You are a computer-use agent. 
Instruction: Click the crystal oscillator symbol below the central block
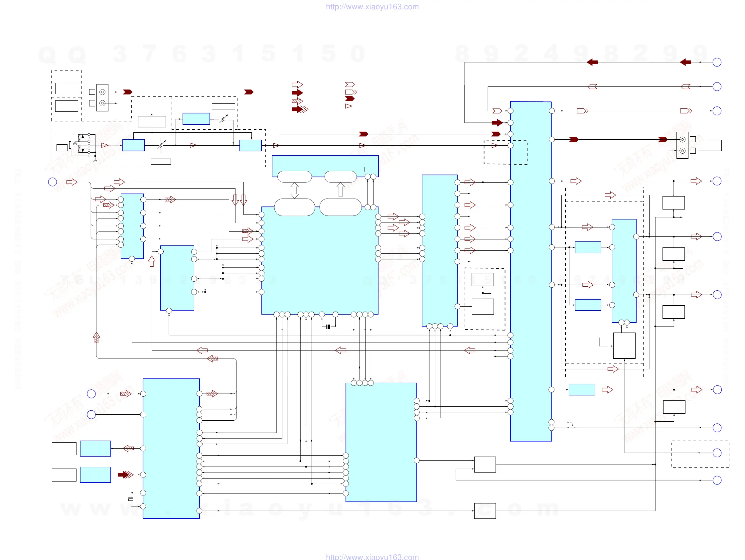[x=329, y=327]
